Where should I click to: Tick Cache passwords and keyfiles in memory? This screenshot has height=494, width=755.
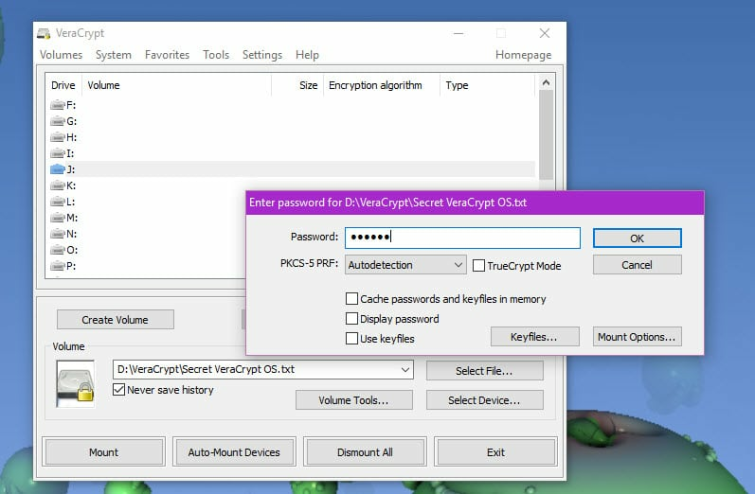(351, 299)
